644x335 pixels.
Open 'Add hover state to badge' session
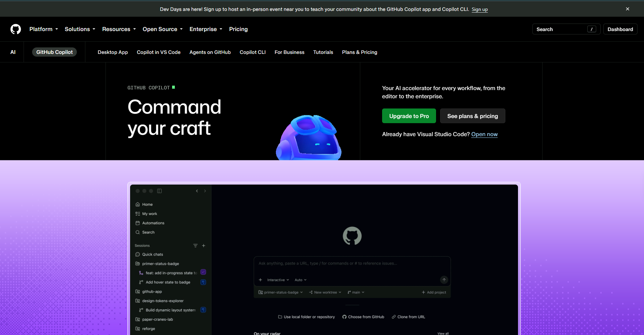(x=165, y=282)
